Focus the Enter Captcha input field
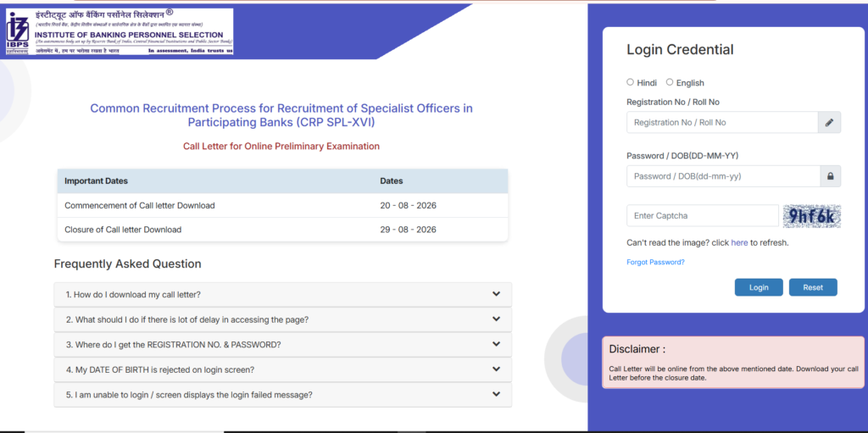 [703, 215]
